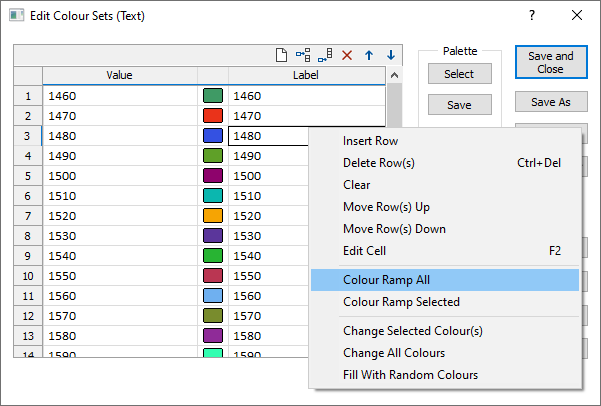Apply Colour Ramp All
This screenshot has height=406, width=601.
tap(445, 280)
